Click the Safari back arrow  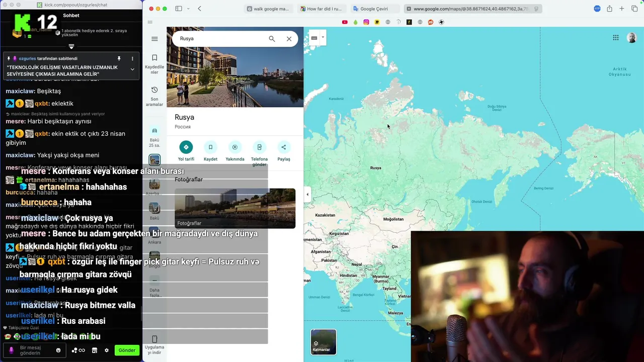coord(200,9)
